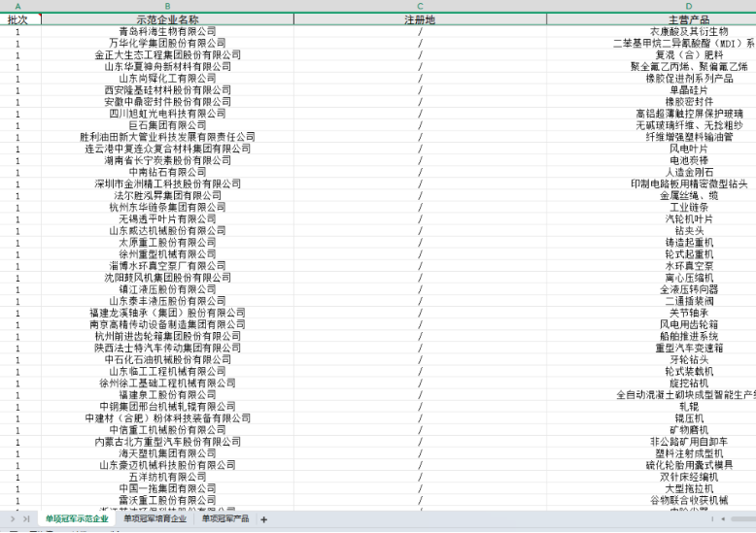Select cell 无锡透平叶片有限公司
The width and height of the screenshot is (756, 533).
167,219
